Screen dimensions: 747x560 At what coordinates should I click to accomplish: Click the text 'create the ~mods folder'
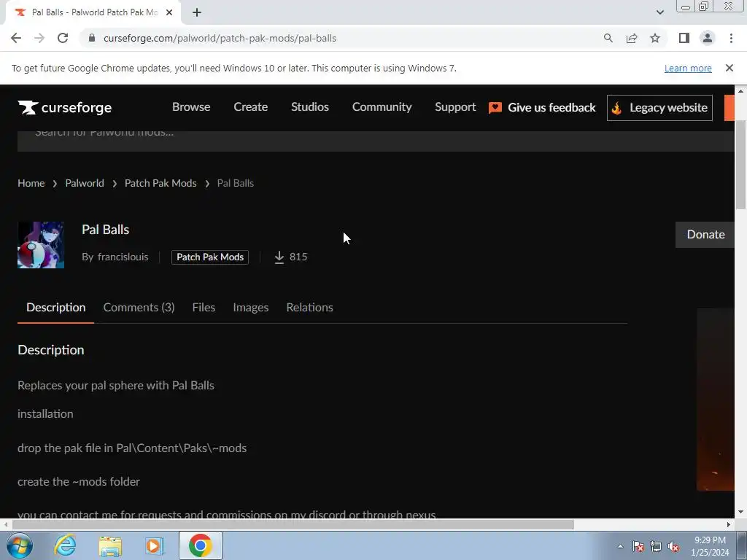pos(79,481)
